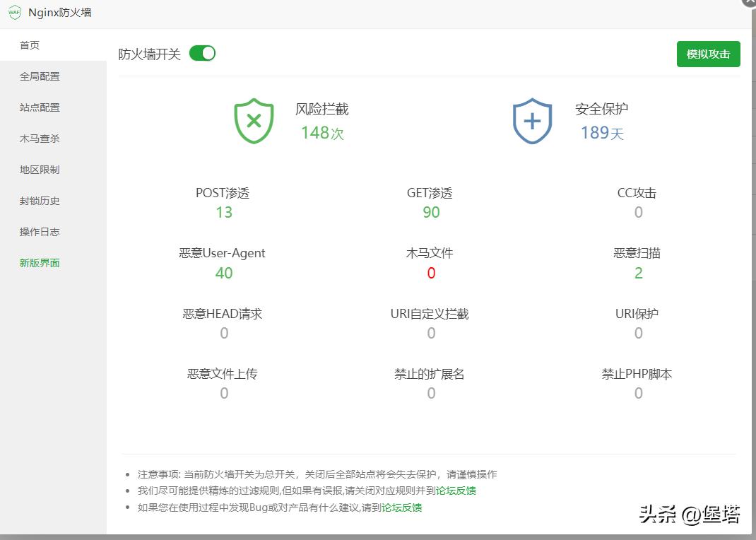The image size is (756, 540).
Task: Click the WAF logo beside Nginx防火墙 title
Action: click(13, 13)
